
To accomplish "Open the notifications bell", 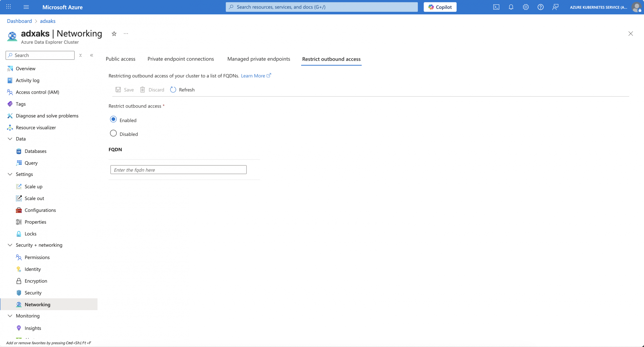I will (x=511, y=7).
